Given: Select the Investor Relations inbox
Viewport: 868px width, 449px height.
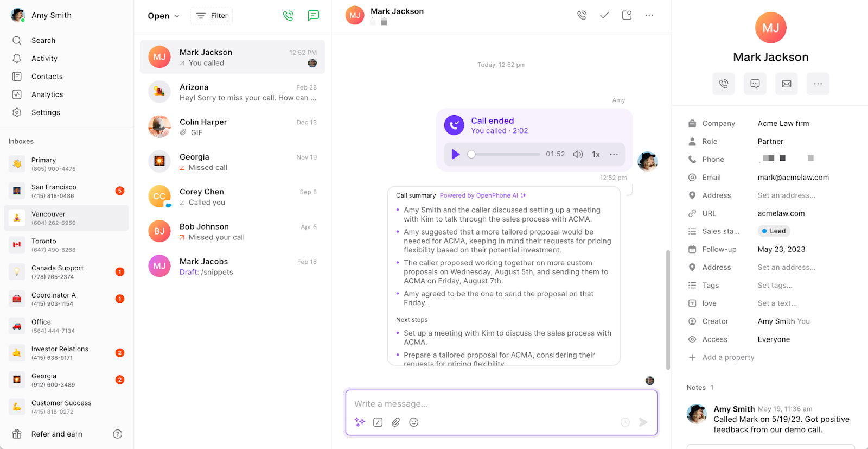Looking at the screenshot, I should (66, 353).
